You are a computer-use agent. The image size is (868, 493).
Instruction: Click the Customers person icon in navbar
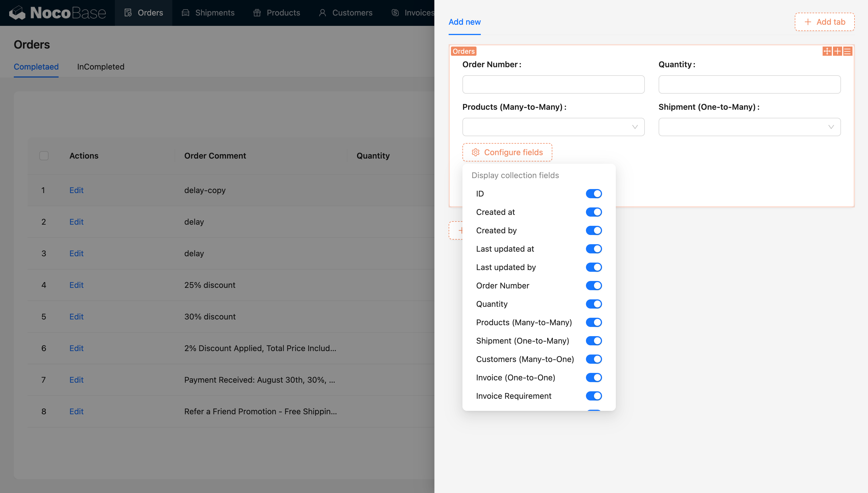pos(323,13)
